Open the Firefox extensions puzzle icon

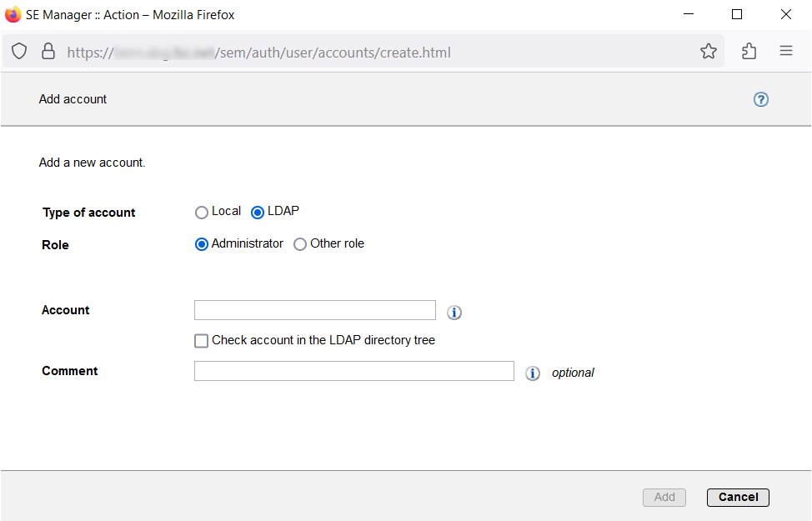749,52
